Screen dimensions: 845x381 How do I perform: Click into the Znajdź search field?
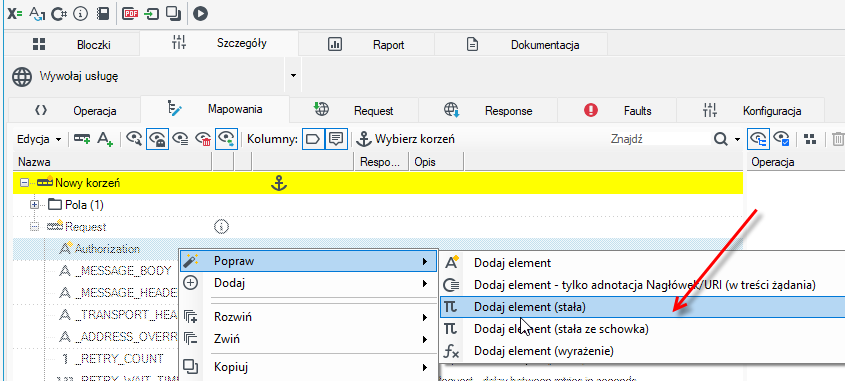point(660,139)
